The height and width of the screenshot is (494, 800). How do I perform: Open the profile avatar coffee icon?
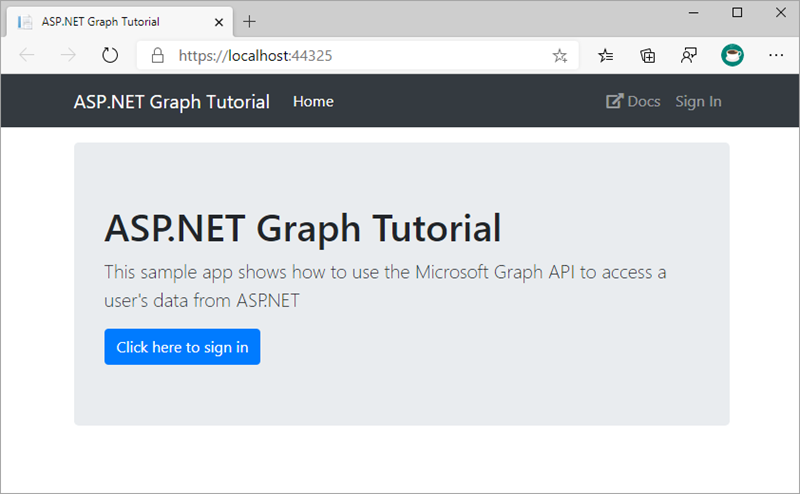pos(732,55)
